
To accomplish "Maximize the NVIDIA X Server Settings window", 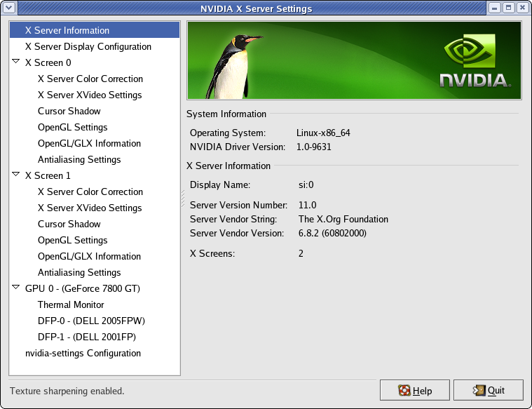I will pos(508,8).
